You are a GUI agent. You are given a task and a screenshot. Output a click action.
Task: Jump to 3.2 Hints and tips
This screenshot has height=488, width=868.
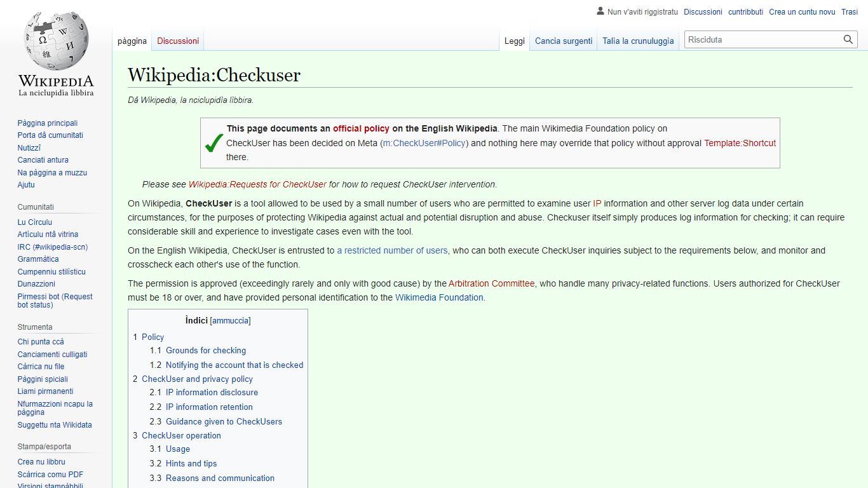coord(184,463)
